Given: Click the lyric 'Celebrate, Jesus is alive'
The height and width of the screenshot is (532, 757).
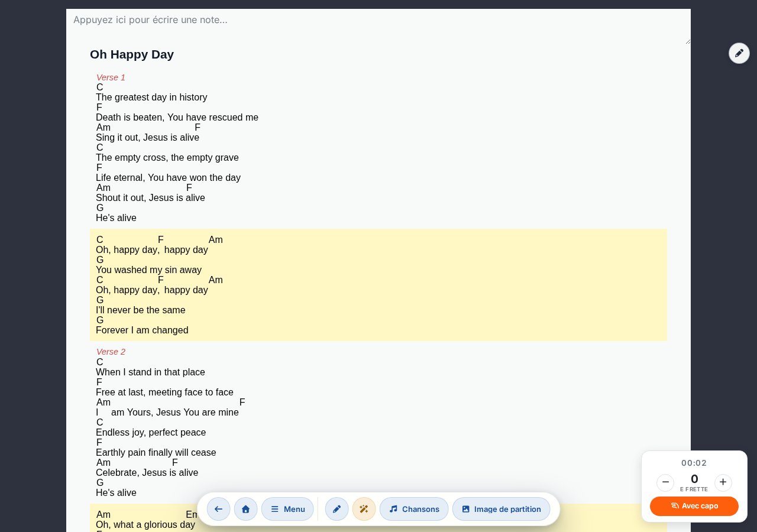Looking at the screenshot, I should 147,473.
